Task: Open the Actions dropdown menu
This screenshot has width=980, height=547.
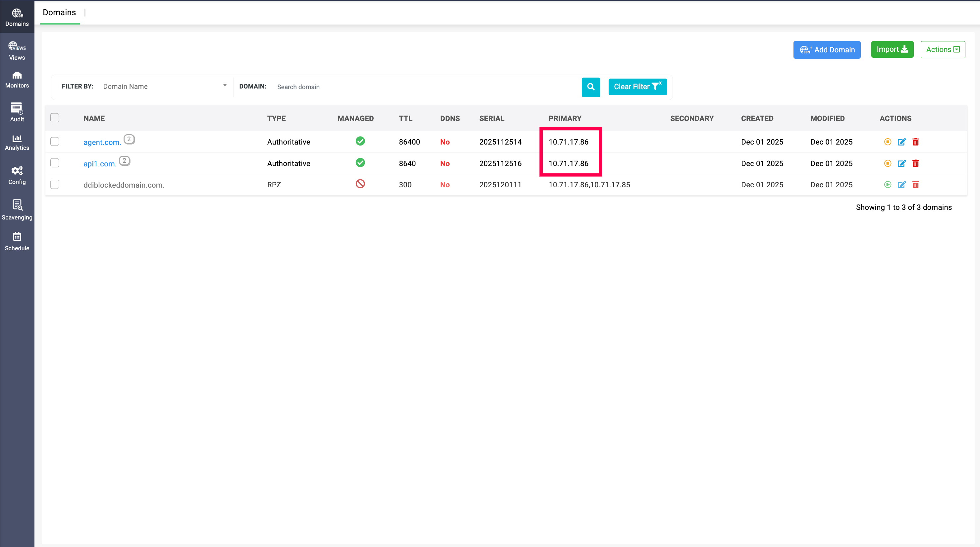Action: tap(942, 49)
